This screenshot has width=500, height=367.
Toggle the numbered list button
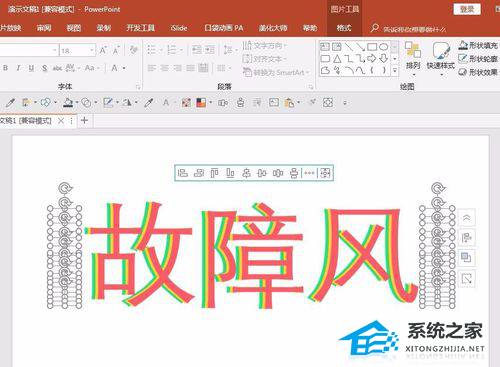click(172, 50)
